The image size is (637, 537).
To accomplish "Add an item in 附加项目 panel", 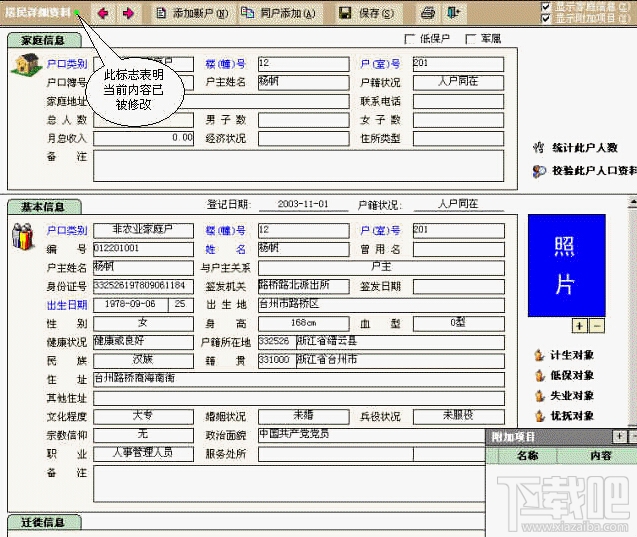I will tap(620, 437).
